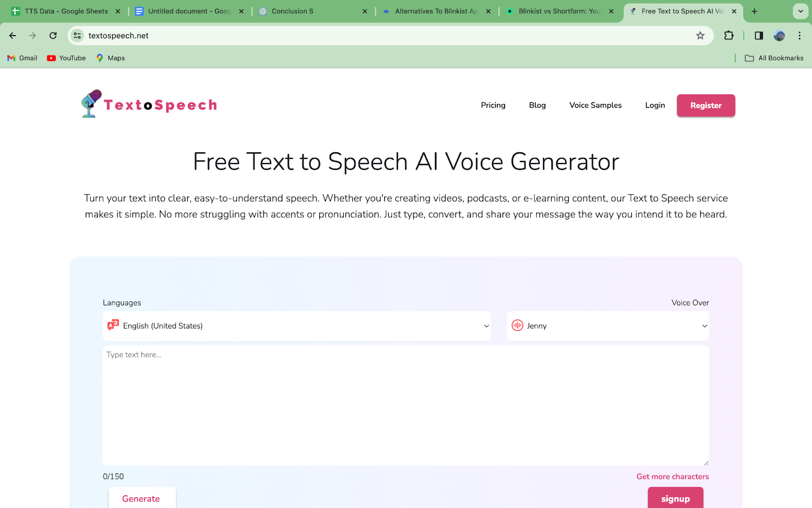Image resolution: width=812 pixels, height=508 pixels.
Task: Click the Jenny voice waveform icon
Action: (x=517, y=326)
